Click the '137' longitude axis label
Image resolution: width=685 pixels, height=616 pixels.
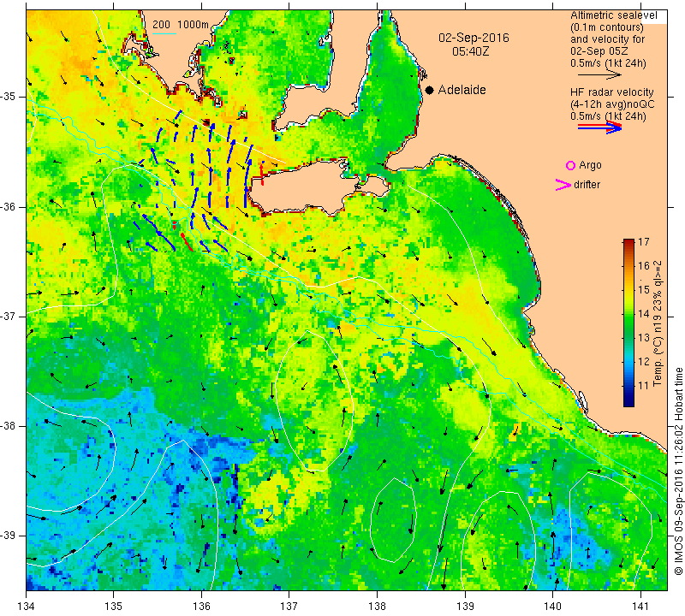tap(289, 606)
